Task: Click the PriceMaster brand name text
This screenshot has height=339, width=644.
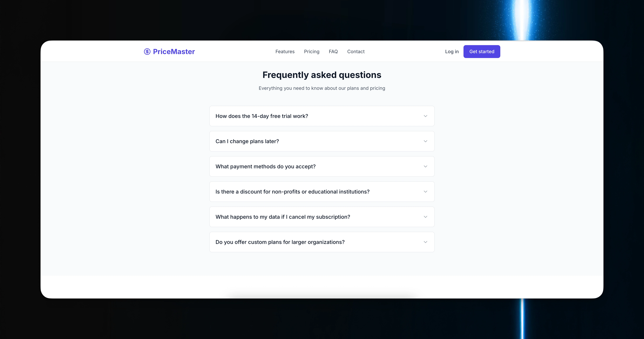Action: (x=174, y=51)
